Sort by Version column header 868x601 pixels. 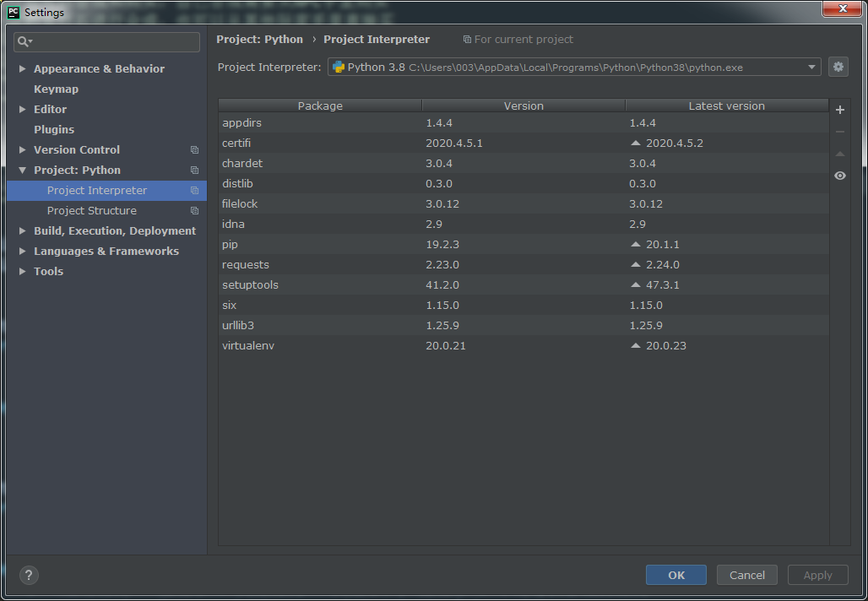(524, 106)
